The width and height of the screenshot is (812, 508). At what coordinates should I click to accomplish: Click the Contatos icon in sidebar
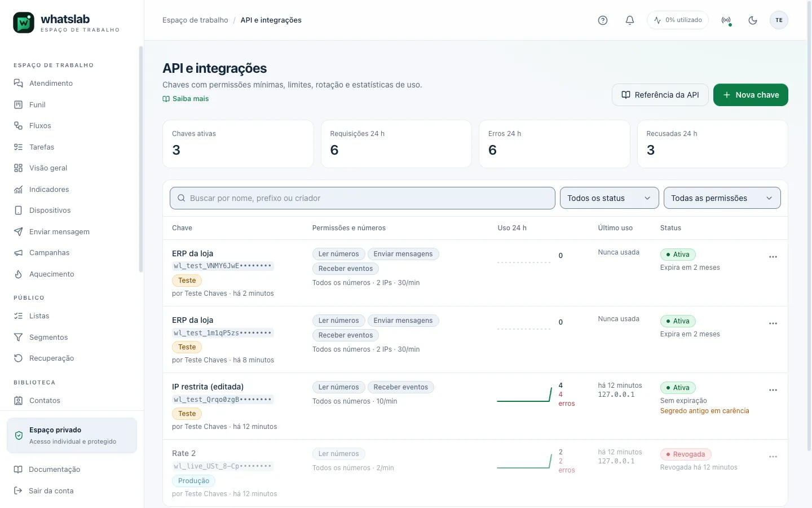(x=18, y=401)
